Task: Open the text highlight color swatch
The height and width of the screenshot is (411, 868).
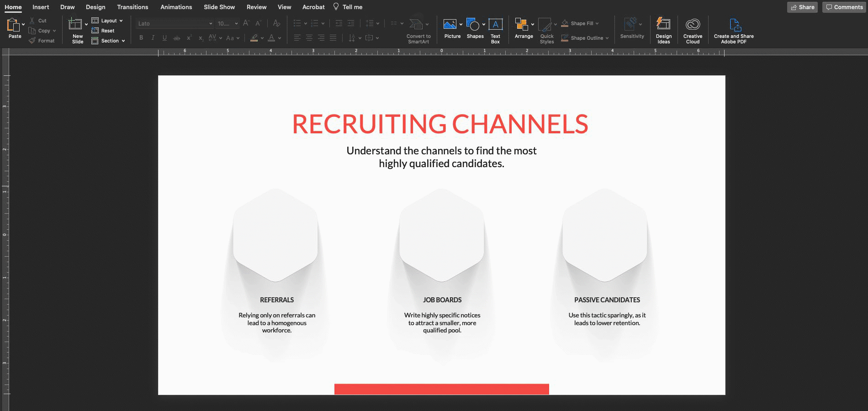Action: point(254,38)
